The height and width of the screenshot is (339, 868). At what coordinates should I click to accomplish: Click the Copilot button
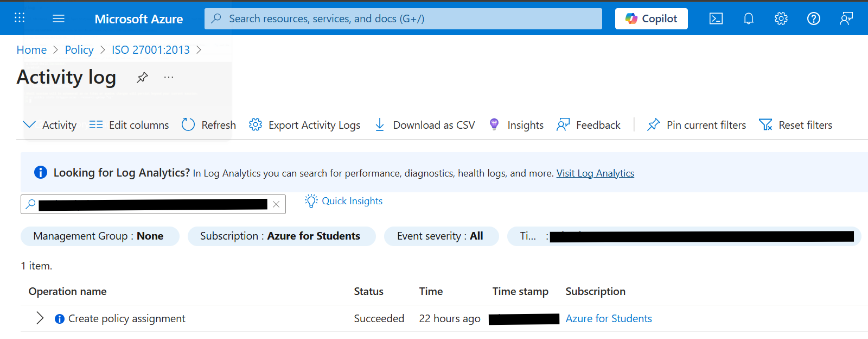point(652,18)
